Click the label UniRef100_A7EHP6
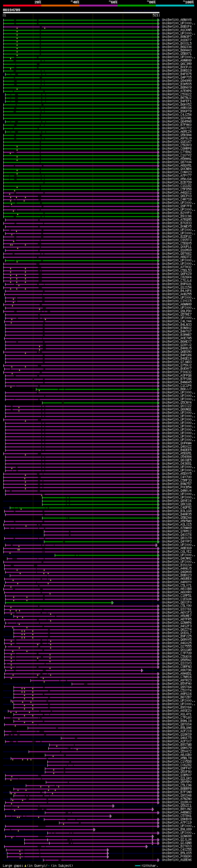 click(x=177, y=91)
